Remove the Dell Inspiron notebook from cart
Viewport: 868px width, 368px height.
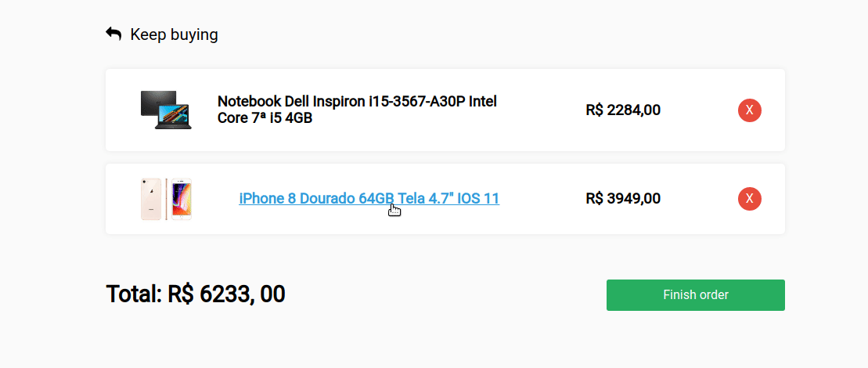[x=749, y=110]
